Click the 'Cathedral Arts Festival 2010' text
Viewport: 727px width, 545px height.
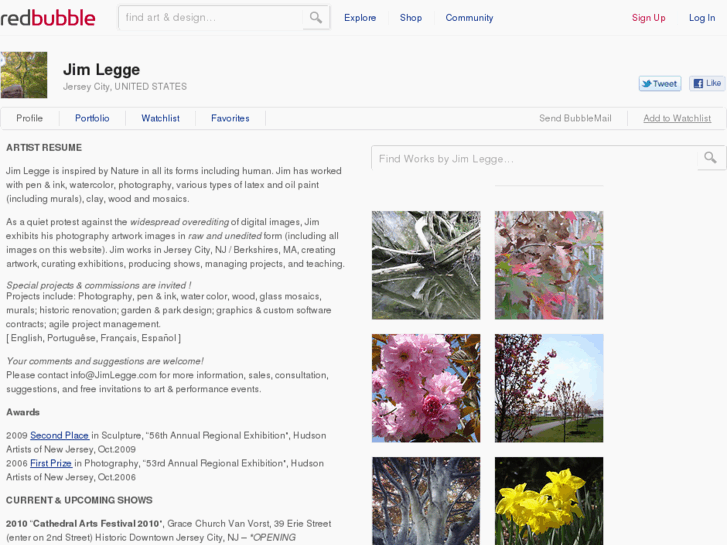(x=96, y=524)
